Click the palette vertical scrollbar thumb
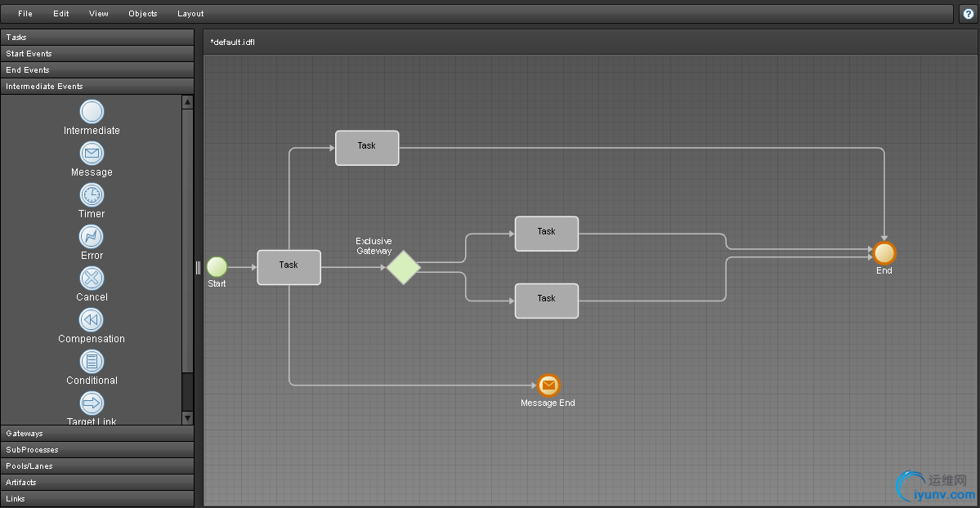The height and width of the screenshot is (508, 980). coord(187,241)
